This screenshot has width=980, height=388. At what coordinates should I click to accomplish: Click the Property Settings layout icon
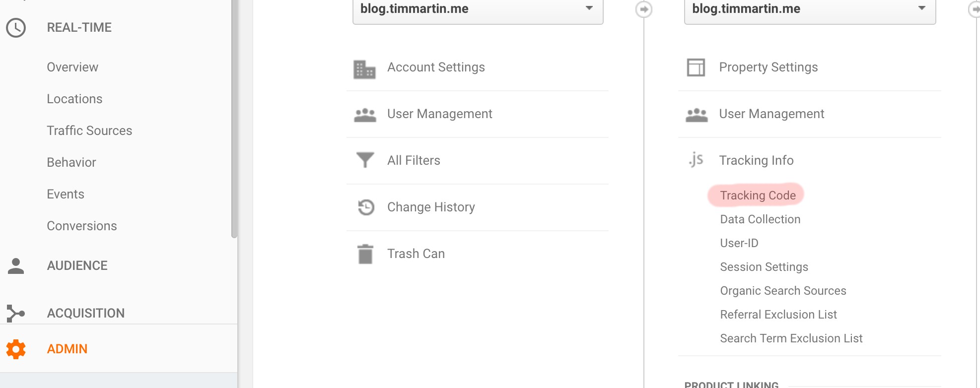point(696,67)
